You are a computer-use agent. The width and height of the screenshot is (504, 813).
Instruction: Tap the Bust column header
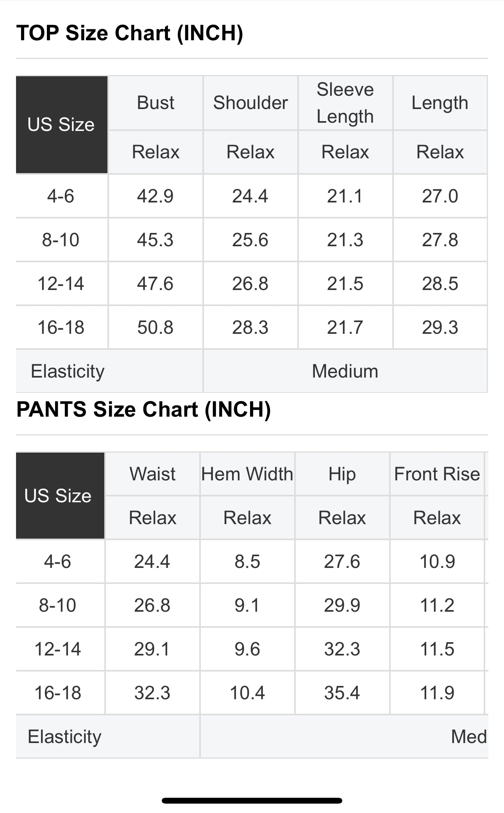point(155,103)
